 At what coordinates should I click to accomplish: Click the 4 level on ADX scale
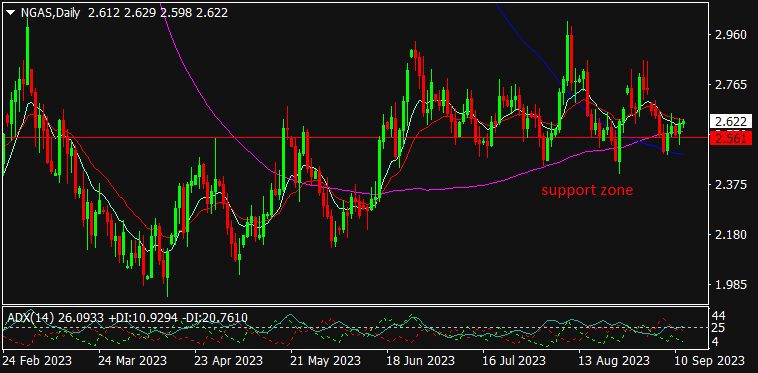click(x=716, y=342)
